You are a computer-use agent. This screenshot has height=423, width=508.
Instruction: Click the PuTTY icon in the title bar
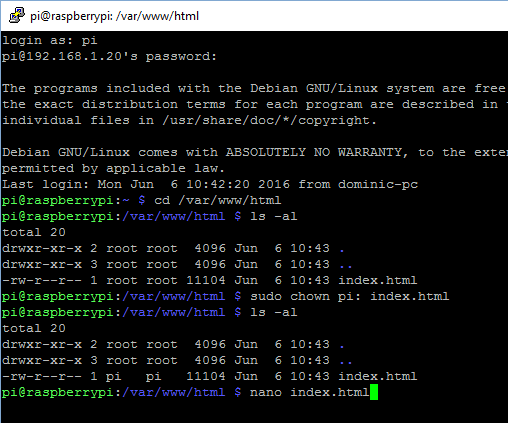pyautogui.click(x=17, y=15)
